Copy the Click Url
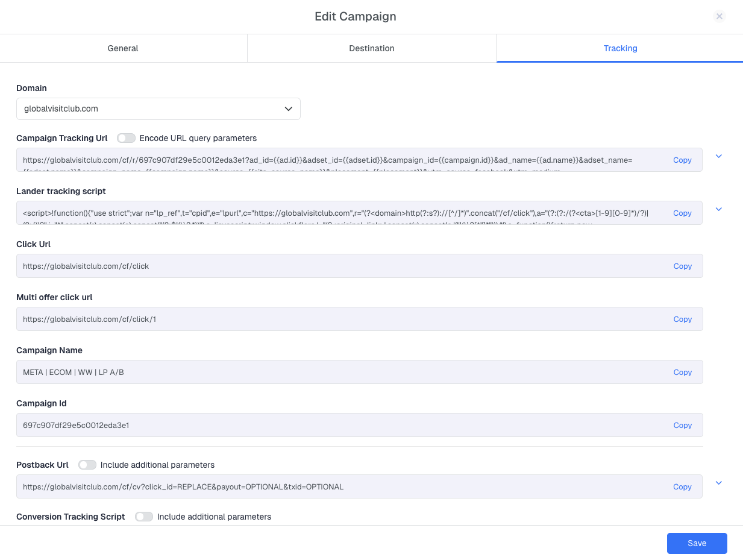Screen dimensions: 743x560 682,266
